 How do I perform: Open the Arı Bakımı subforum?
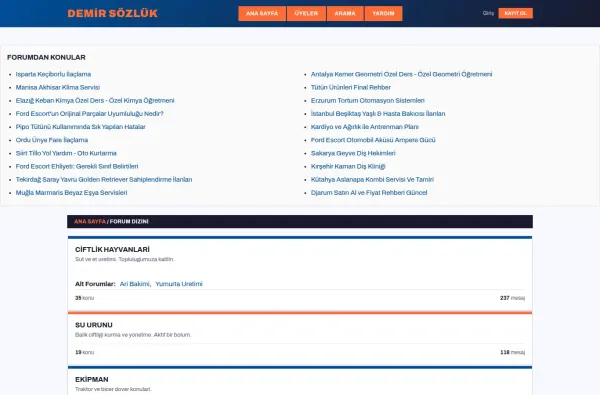pos(135,284)
